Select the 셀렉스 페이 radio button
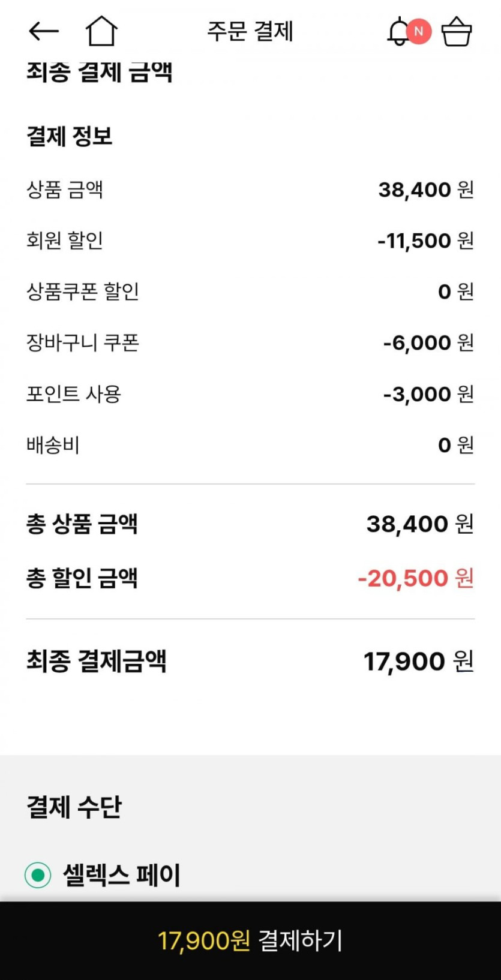Screen dimensions: 501x980 [x=38, y=875]
